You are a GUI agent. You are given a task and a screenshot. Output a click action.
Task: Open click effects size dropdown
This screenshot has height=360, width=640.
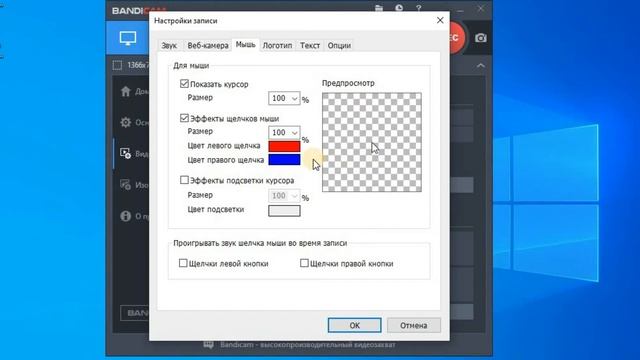(x=284, y=133)
